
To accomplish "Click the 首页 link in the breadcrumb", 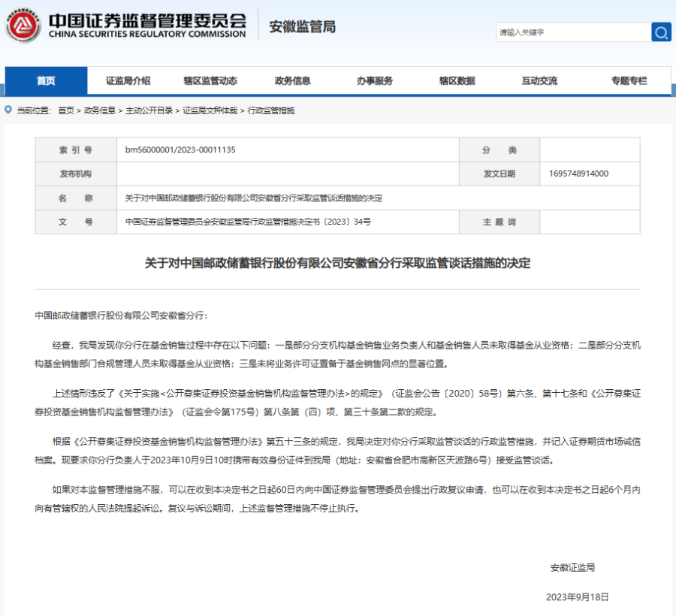I will [x=66, y=110].
